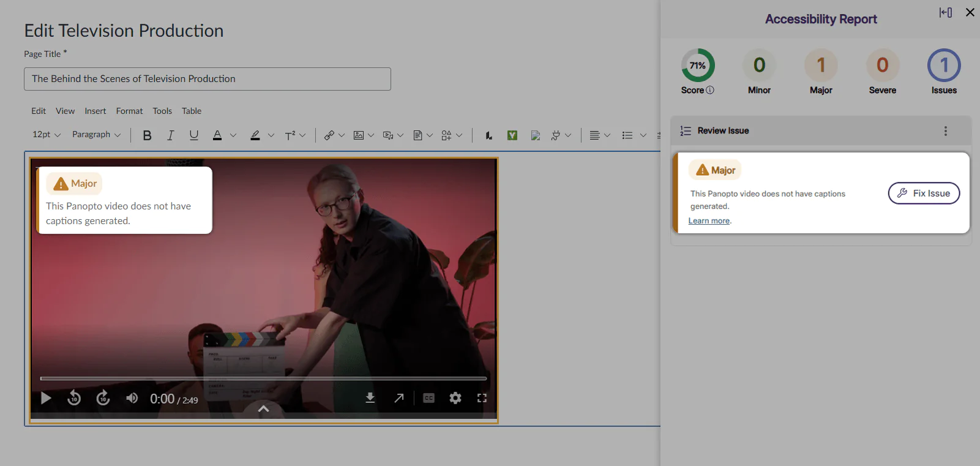The width and height of the screenshot is (980, 466).
Task: Open video settings gear
Action: click(x=455, y=398)
